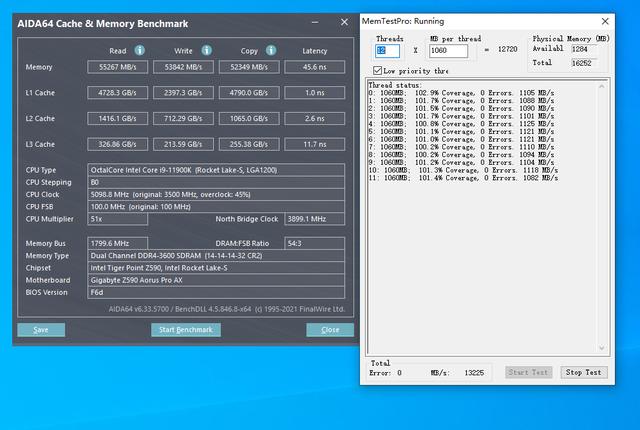Click the Chipset Intel Tiger Point Z590 field

[x=216, y=268]
